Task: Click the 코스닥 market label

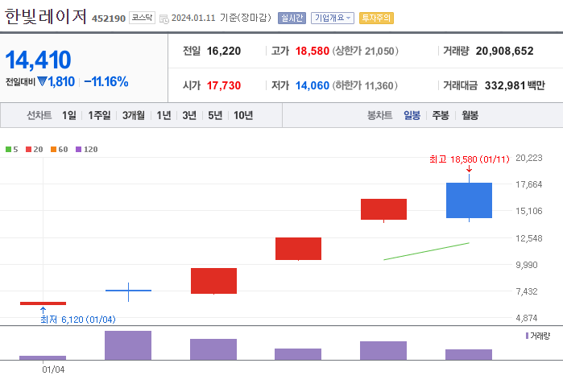Action: (x=143, y=18)
